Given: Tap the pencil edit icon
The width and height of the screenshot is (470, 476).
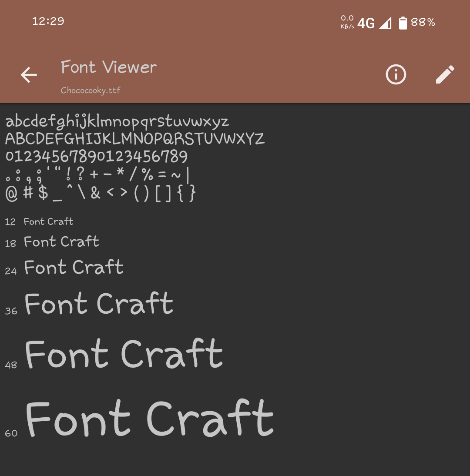Looking at the screenshot, I should pyautogui.click(x=445, y=74).
